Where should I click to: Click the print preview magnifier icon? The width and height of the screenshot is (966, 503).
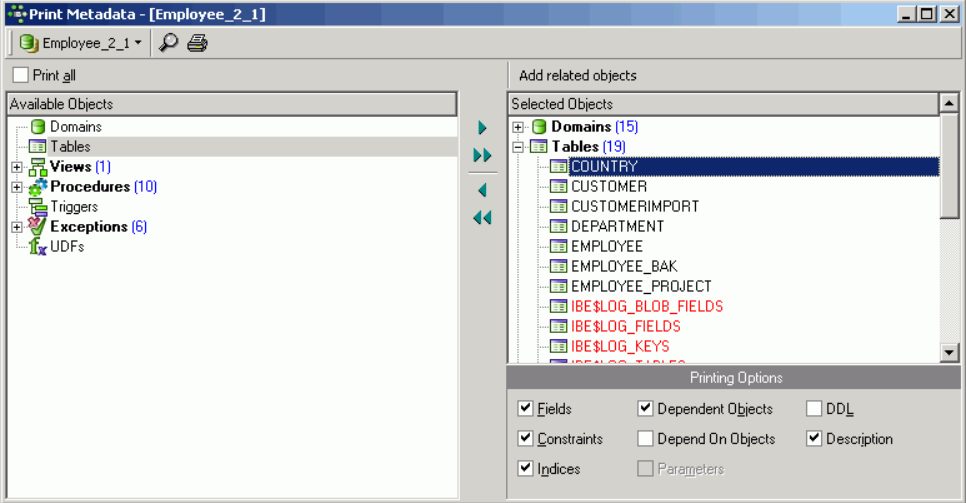click(x=169, y=43)
